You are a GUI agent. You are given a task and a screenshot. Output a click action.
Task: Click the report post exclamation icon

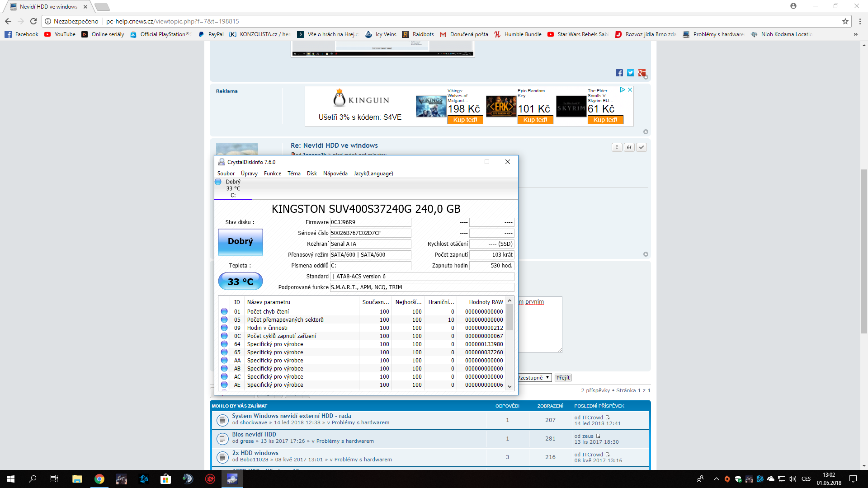617,147
